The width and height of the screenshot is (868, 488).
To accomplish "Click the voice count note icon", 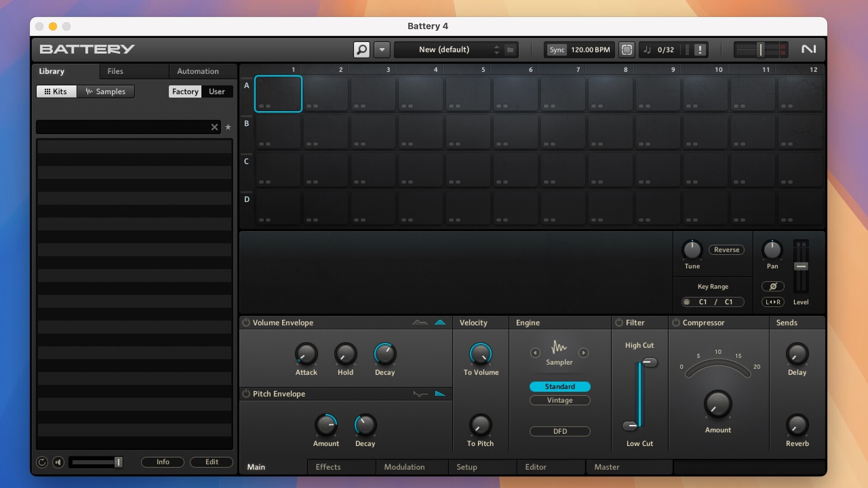I will 647,50.
